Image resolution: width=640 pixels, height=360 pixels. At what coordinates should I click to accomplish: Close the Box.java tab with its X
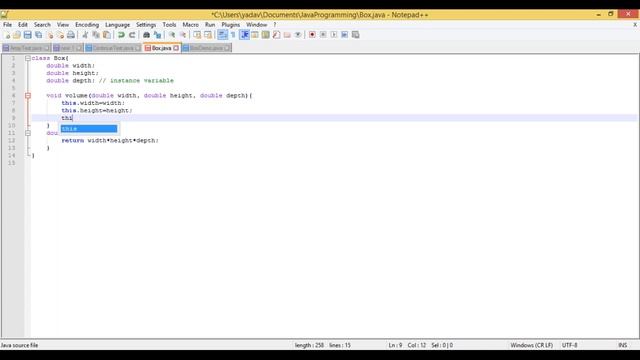pyautogui.click(x=176, y=48)
